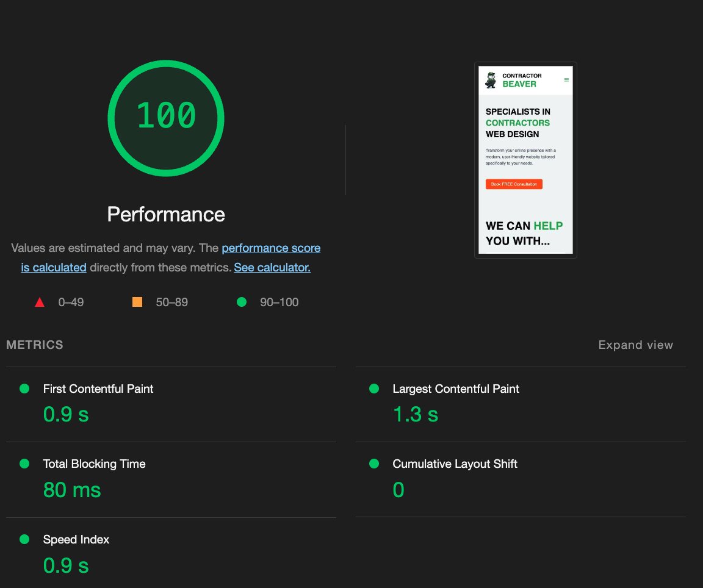Click the green dot beside Total Blocking Time
This screenshot has height=588, width=703.
[x=24, y=464]
